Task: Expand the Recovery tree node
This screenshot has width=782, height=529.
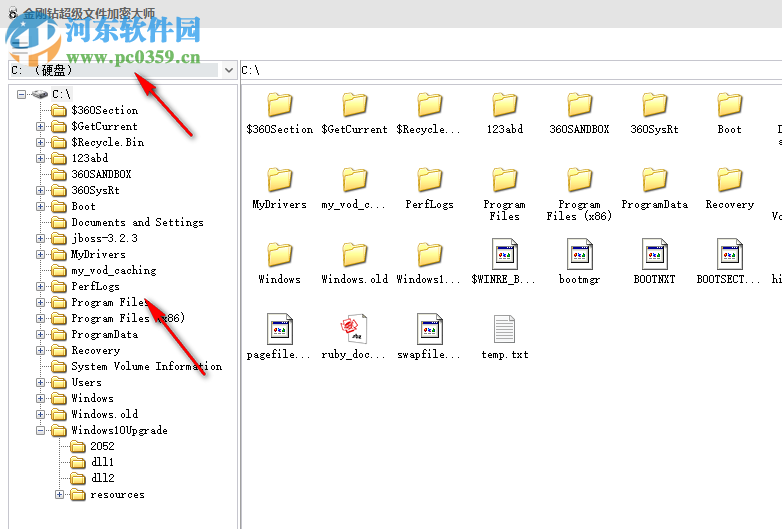Action: 40,351
